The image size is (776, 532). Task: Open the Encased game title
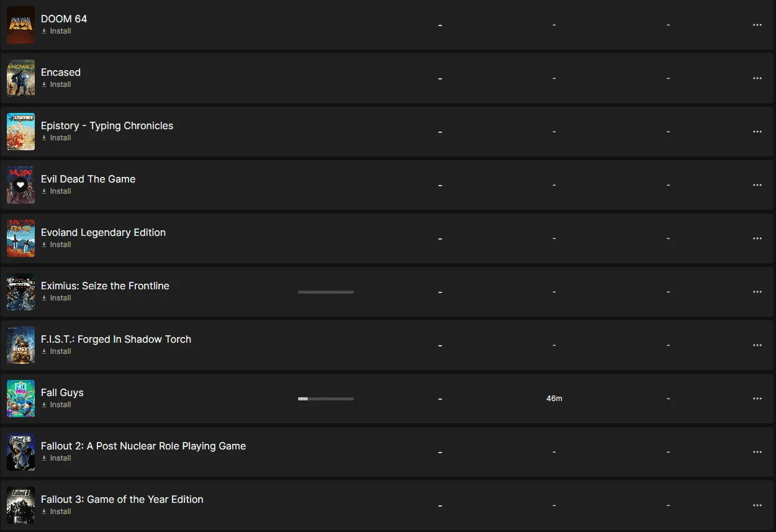point(61,72)
